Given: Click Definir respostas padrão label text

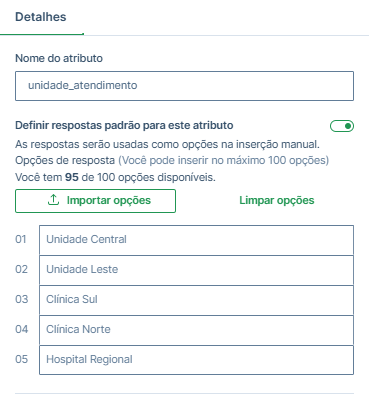Looking at the screenshot, I should pyautogui.click(x=124, y=126).
